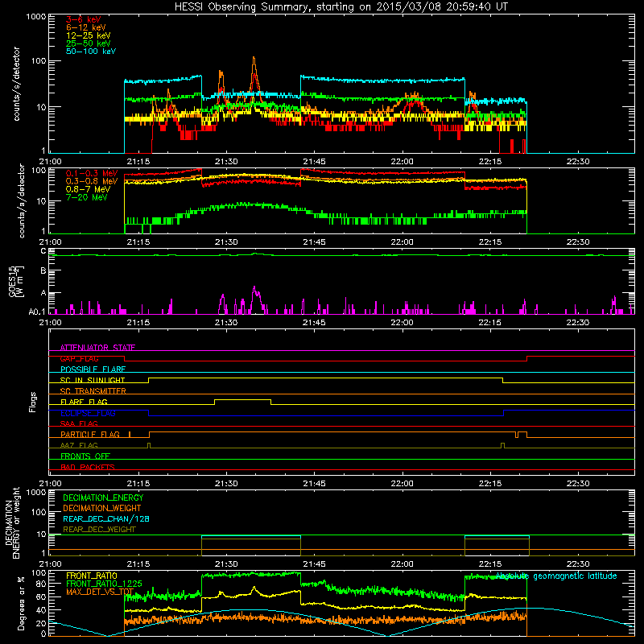Select the SC_IN_SUNLIGHT flag label
Viewport: 644px width, 644px height.
point(93,380)
